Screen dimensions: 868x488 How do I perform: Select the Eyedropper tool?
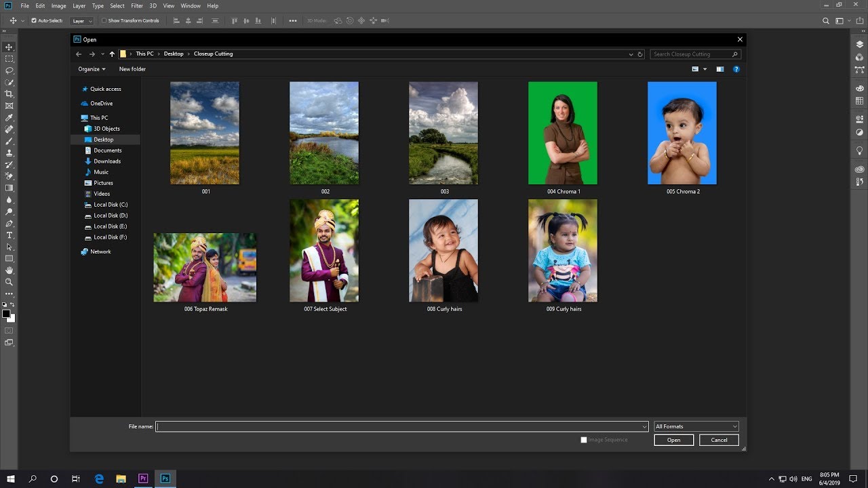[9, 118]
